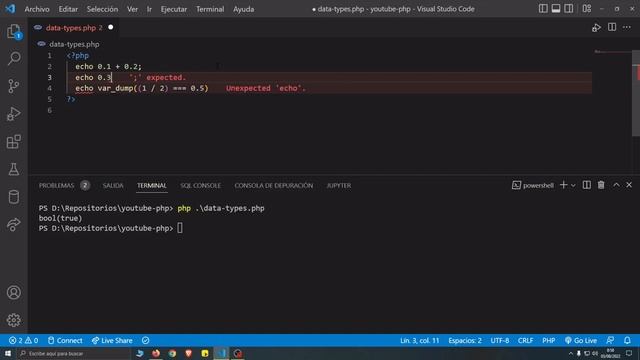Open the Ejecutar menu
640x360 pixels.
pyautogui.click(x=174, y=9)
